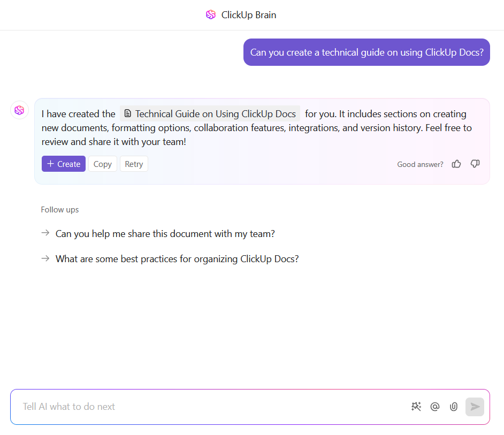This screenshot has width=504, height=435.
Task: Click the magic wand prompts icon
Action: click(416, 407)
